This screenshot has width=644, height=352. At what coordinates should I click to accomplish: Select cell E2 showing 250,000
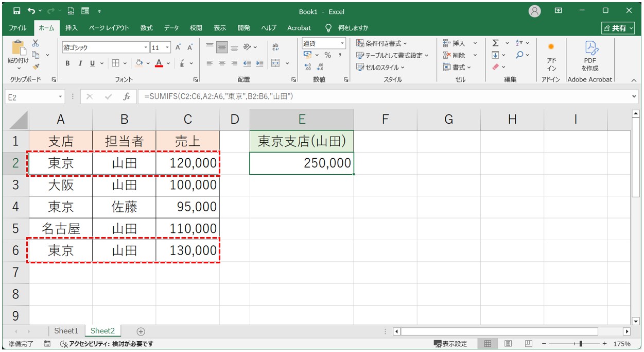[302, 163]
